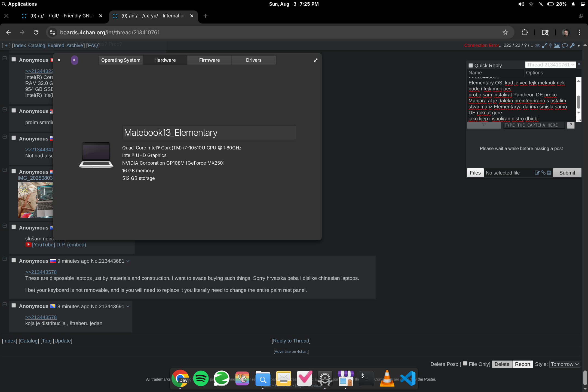The height and width of the screenshot is (392, 588).
Task: Open VLC media player from the dock
Action: 387,378
